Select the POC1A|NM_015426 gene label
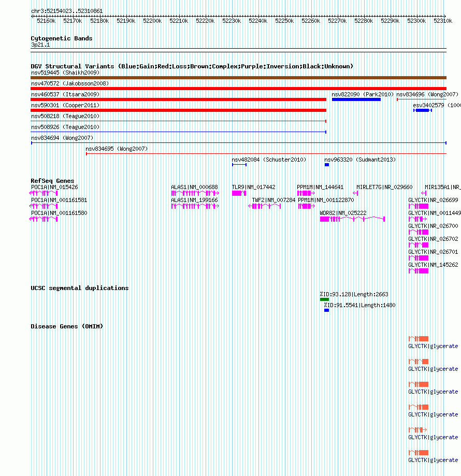This screenshot has width=461, height=476. pyautogui.click(x=54, y=187)
